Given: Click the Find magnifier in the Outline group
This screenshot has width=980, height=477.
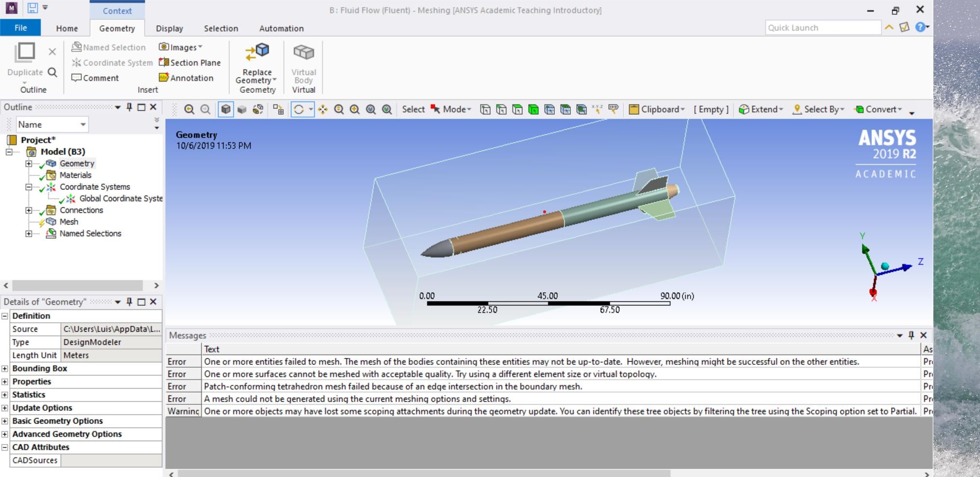Looking at the screenshot, I should (52, 72).
